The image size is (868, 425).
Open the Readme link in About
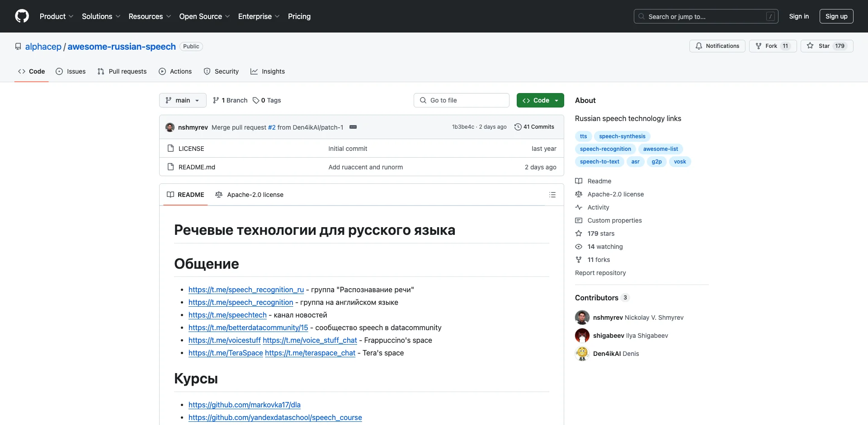click(593, 181)
